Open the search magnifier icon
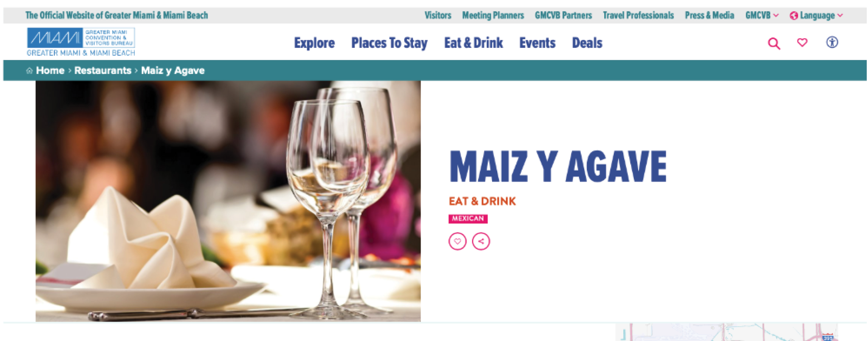868x341 pixels. (x=774, y=43)
